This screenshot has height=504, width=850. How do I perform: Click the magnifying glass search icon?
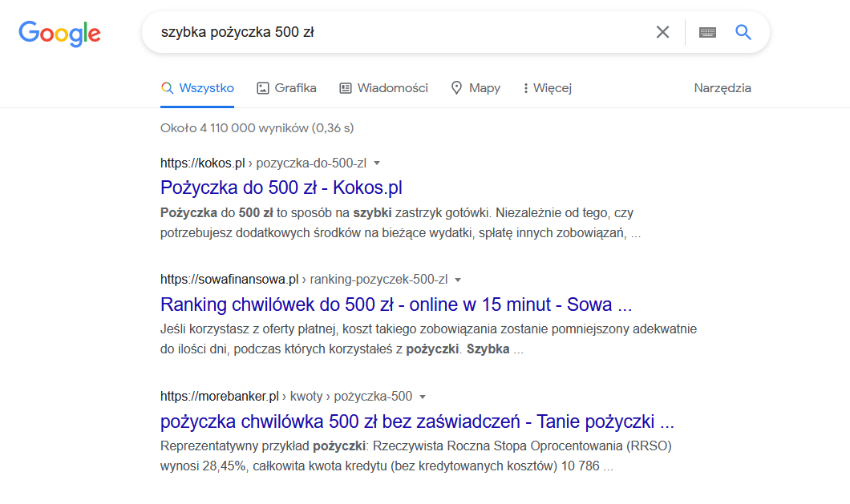click(743, 32)
